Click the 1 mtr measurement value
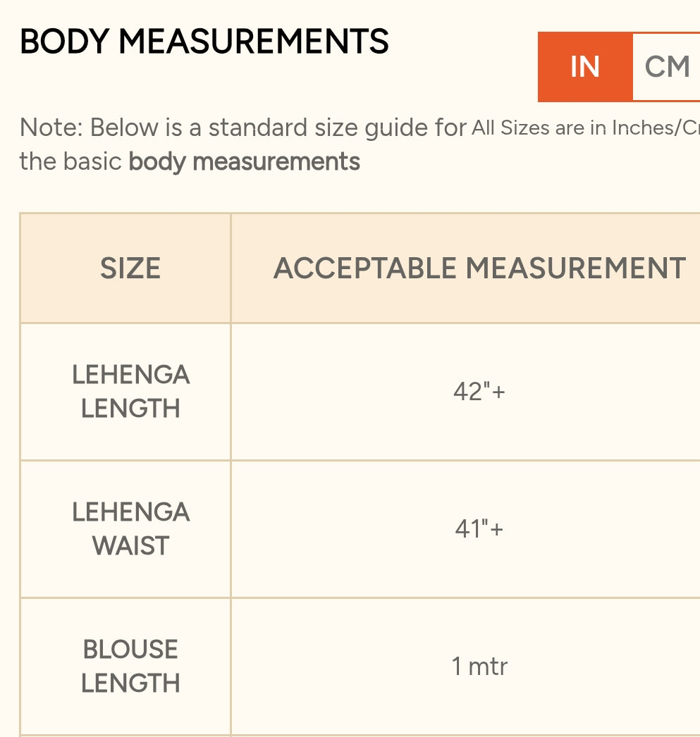The image size is (700, 737). click(479, 666)
